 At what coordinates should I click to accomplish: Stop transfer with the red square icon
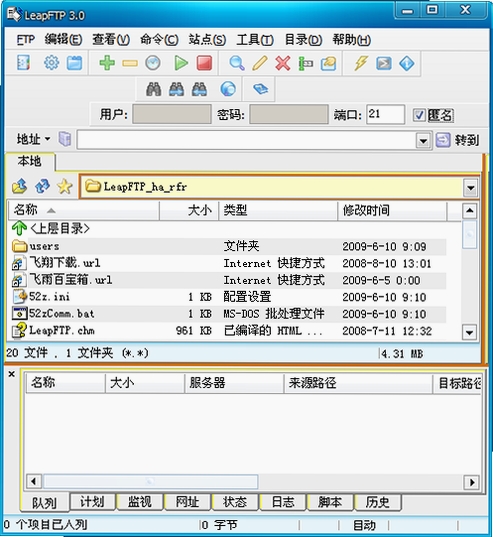[204, 63]
